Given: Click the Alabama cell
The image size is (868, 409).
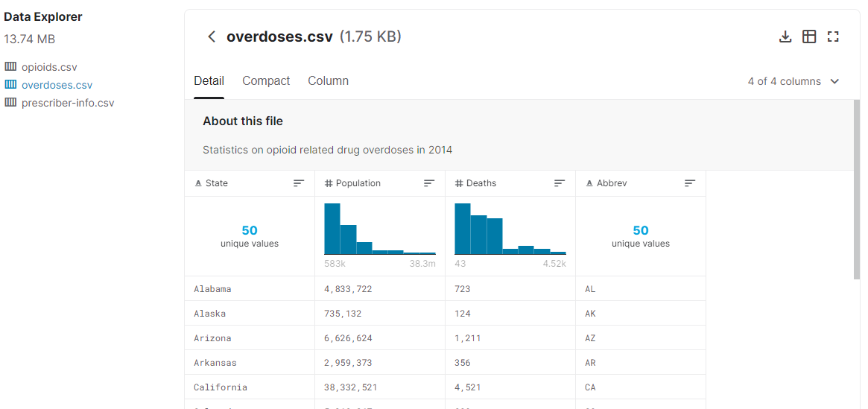Looking at the screenshot, I should [250, 289].
